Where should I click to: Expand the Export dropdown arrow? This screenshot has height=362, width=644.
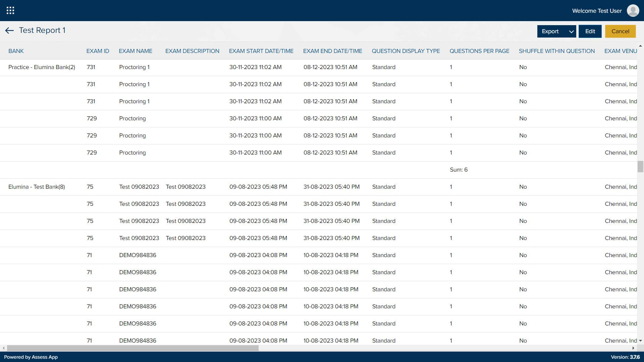click(x=571, y=32)
